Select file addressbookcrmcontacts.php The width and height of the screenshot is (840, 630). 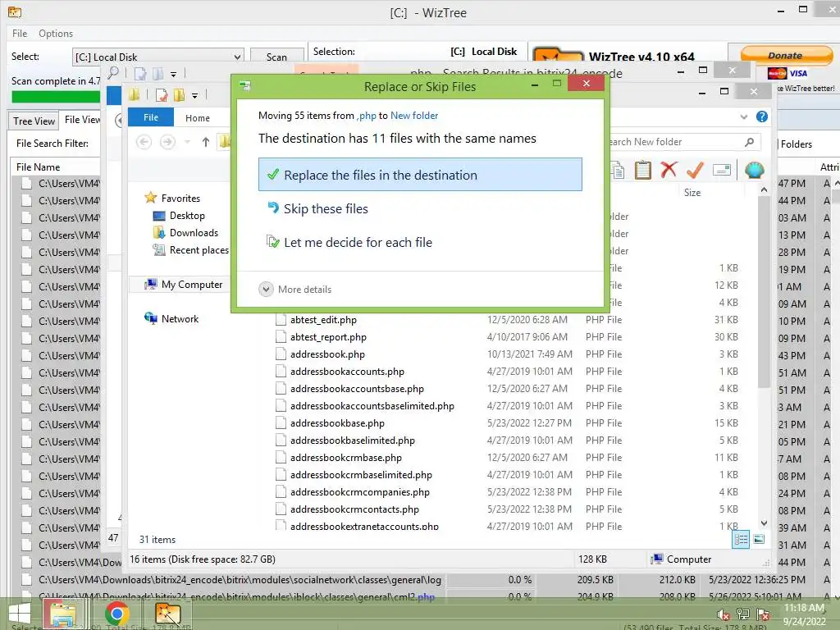point(354,509)
